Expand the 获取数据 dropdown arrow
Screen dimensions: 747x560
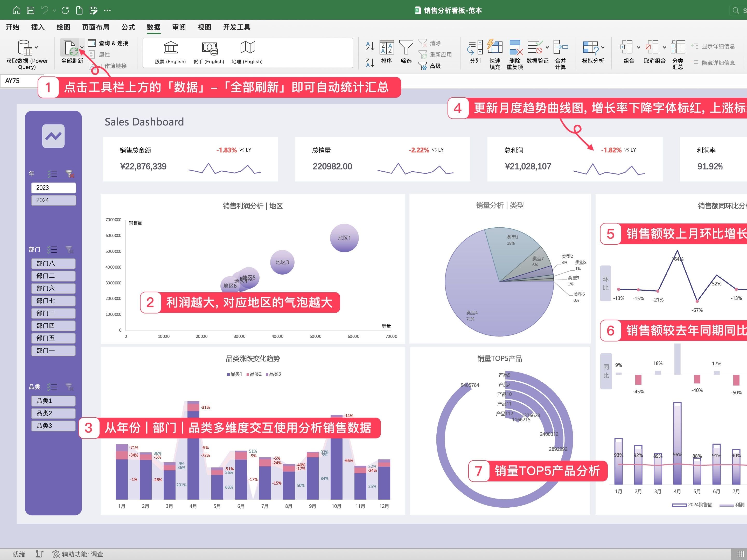[x=37, y=48]
